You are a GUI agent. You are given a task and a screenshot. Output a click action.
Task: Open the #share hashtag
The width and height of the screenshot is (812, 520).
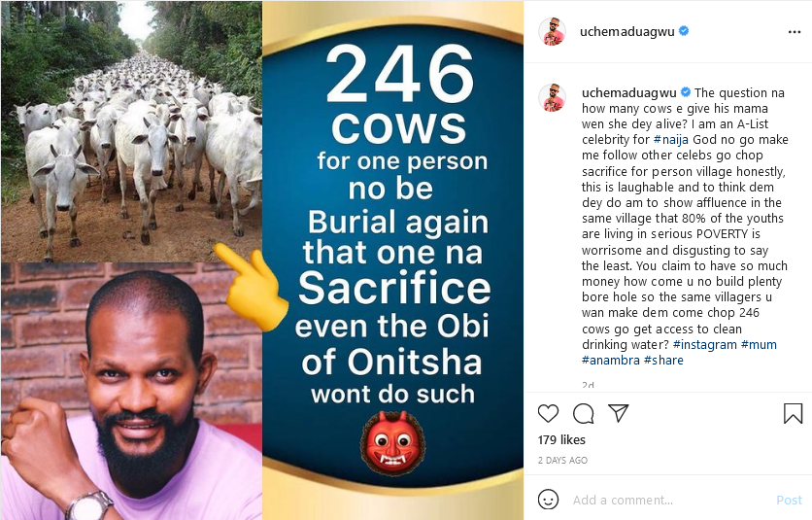click(x=663, y=360)
